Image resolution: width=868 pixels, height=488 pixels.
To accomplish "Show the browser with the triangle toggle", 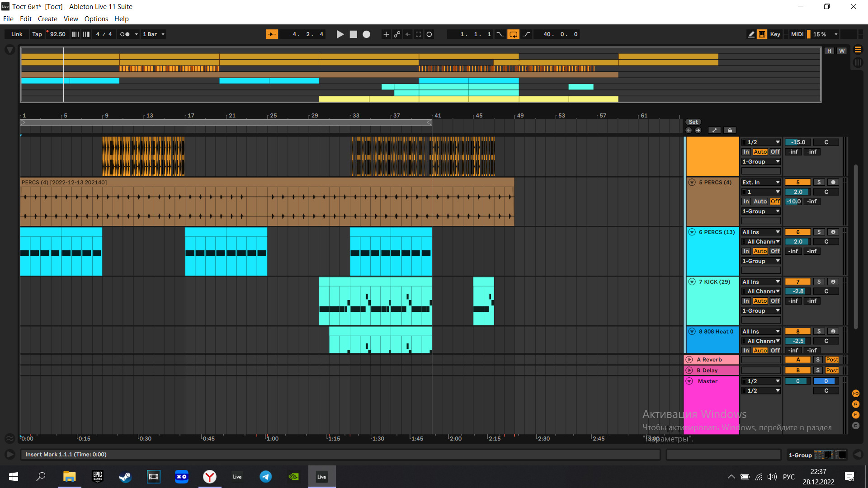I will point(9,50).
